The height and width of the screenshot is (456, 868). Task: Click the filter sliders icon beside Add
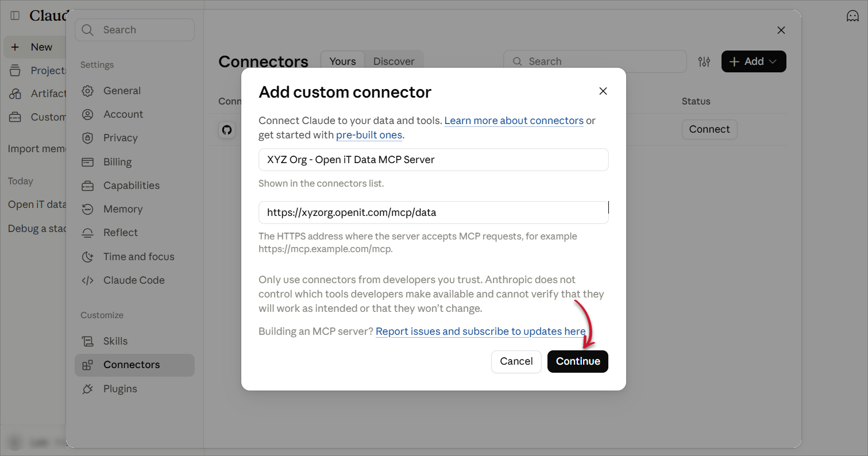tap(704, 61)
